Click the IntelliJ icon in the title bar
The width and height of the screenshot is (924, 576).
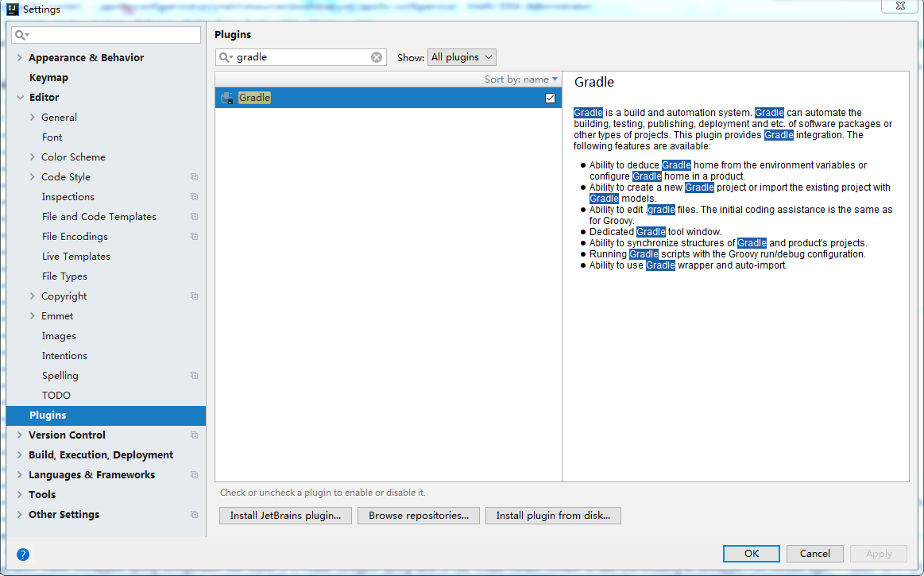coord(13,10)
